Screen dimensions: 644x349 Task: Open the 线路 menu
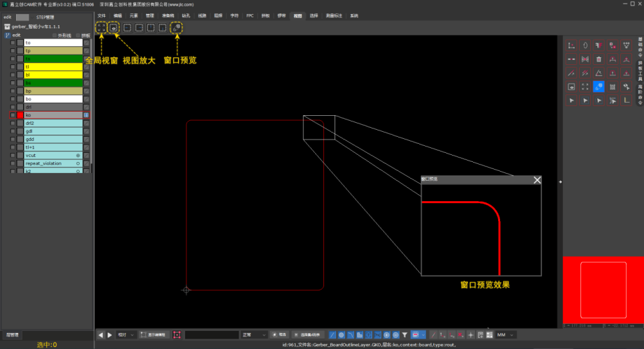202,15
